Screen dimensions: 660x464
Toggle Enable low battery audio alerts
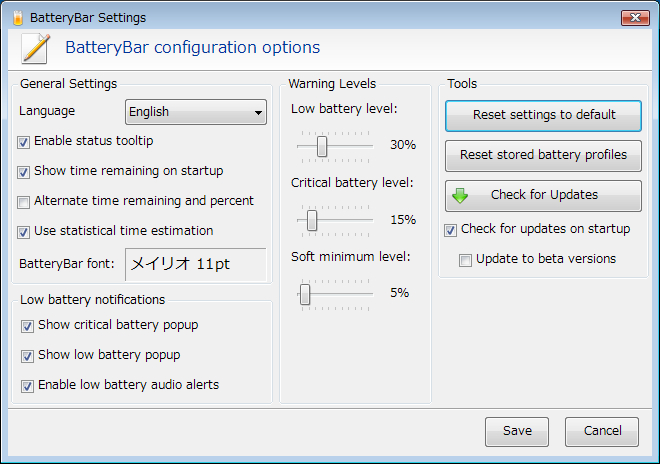coord(28,385)
